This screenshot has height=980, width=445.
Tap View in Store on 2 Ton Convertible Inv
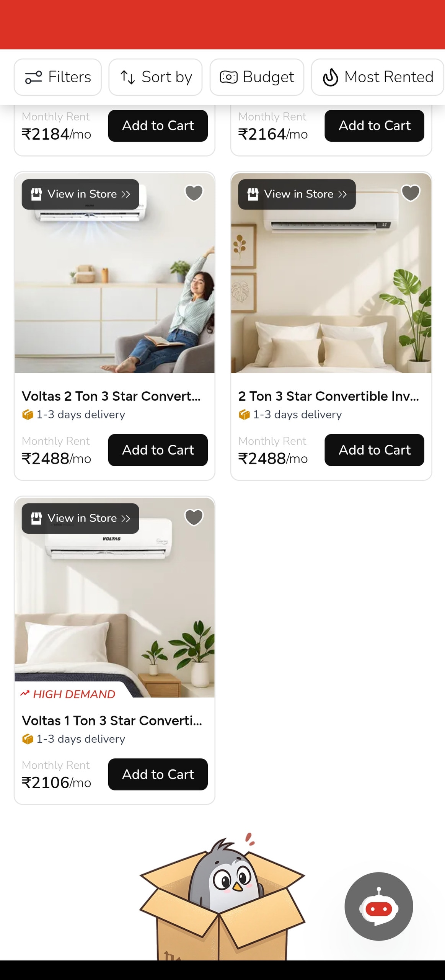(297, 194)
